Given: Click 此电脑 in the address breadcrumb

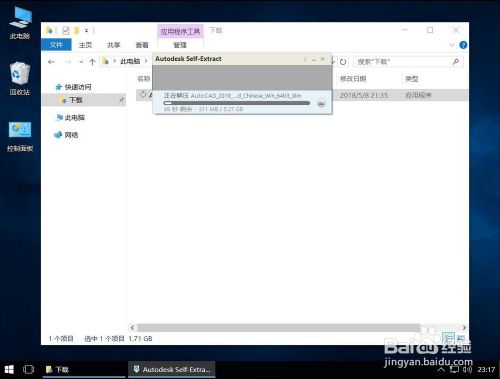Looking at the screenshot, I should 130,61.
